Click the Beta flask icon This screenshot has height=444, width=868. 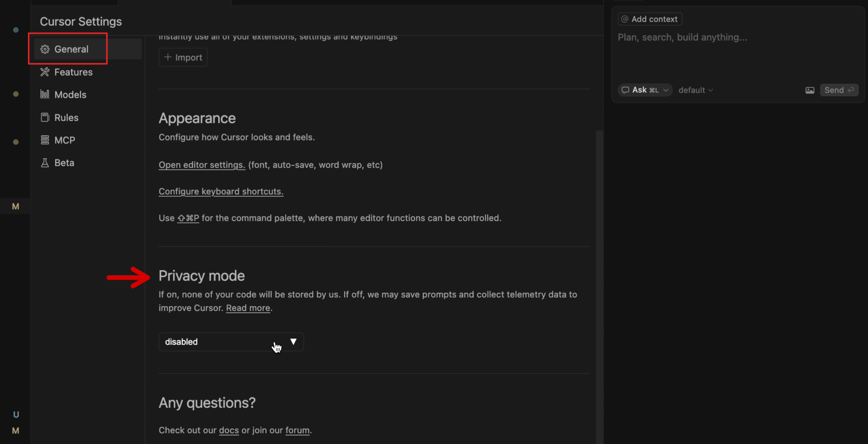(x=45, y=163)
